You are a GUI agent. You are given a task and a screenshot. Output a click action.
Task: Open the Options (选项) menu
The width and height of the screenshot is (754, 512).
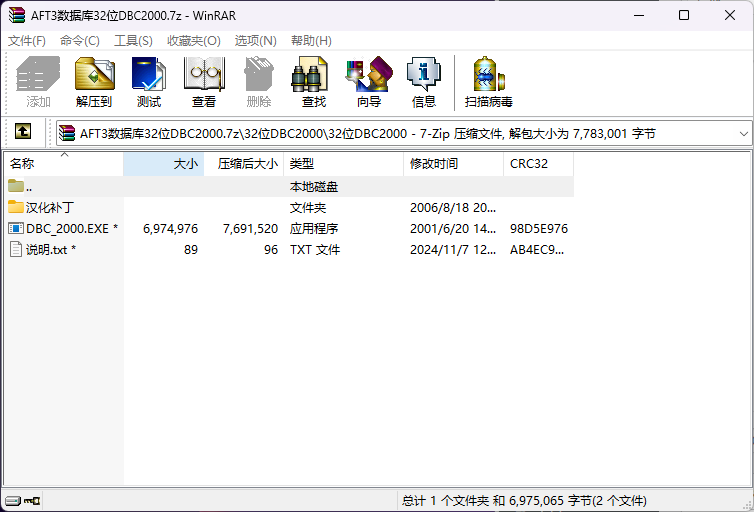tap(255, 41)
